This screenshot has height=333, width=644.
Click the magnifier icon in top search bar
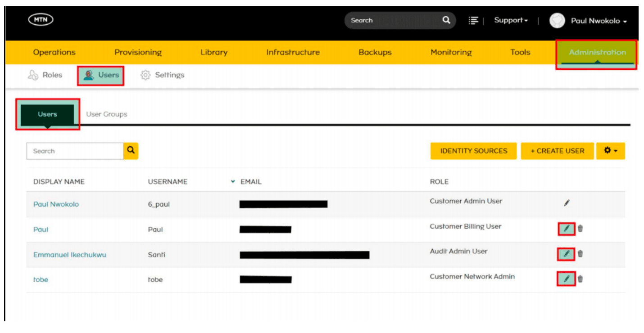click(446, 20)
